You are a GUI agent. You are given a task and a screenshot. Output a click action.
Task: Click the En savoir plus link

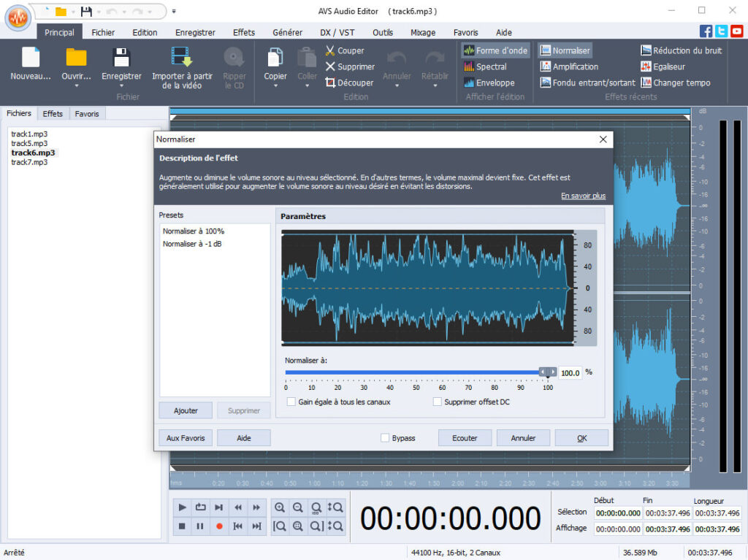pyautogui.click(x=583, y=196)
